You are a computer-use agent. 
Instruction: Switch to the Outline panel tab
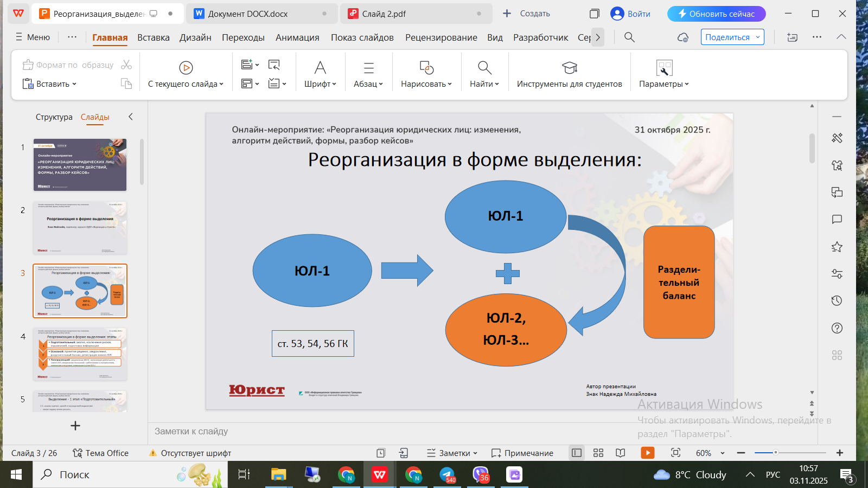[54, 117]
